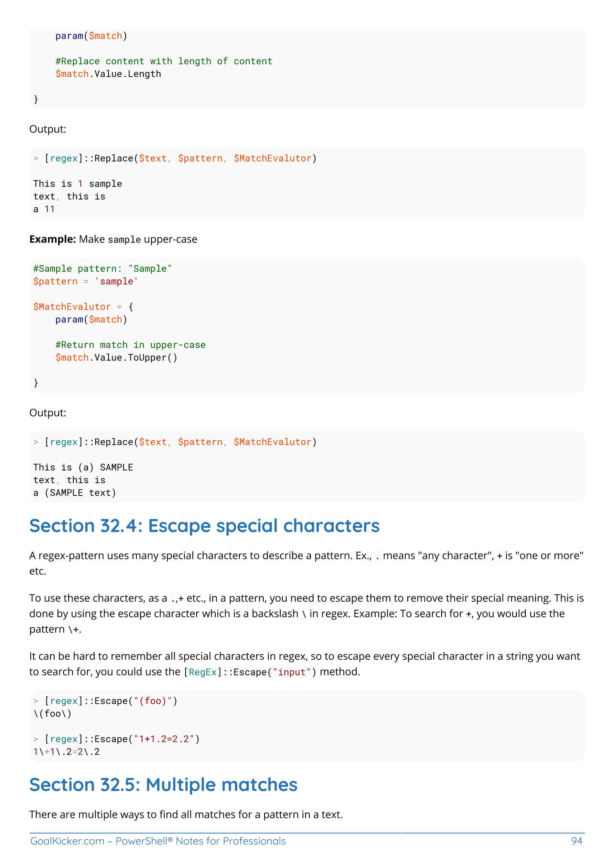The image size is (614, 868).
Task: Click the comment '#Return match in upper-case'
Action: (130, 345)
